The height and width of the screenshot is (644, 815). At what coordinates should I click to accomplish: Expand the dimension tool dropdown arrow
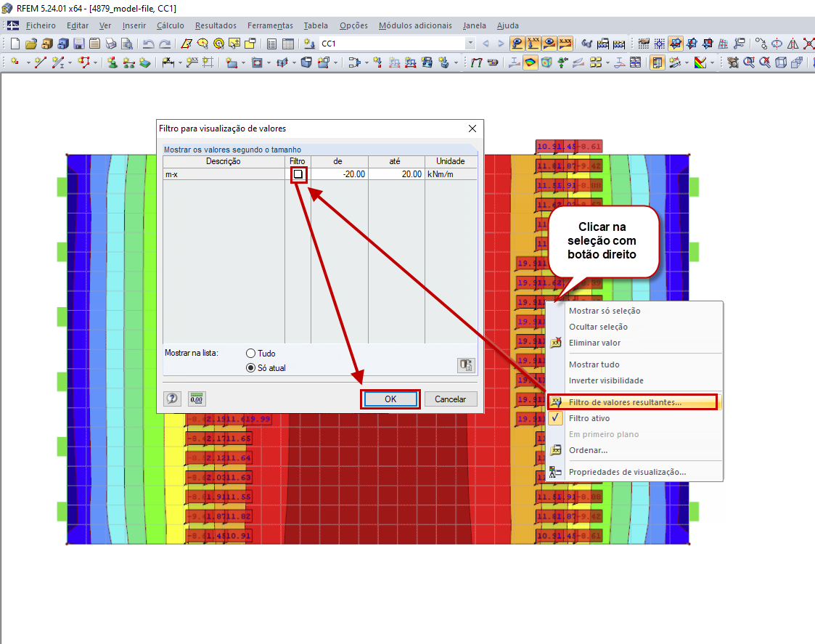181,63
